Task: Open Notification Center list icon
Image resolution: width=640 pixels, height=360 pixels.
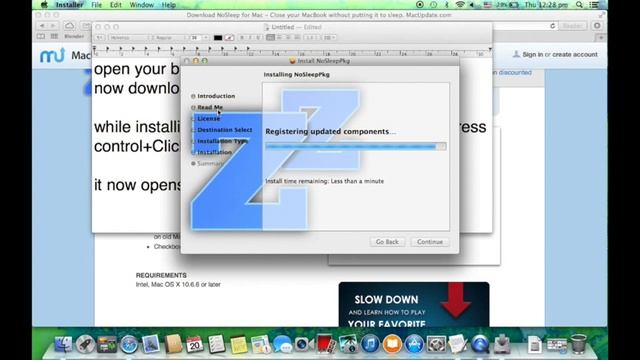Action: pyautogui.click(x=595, y=5)
